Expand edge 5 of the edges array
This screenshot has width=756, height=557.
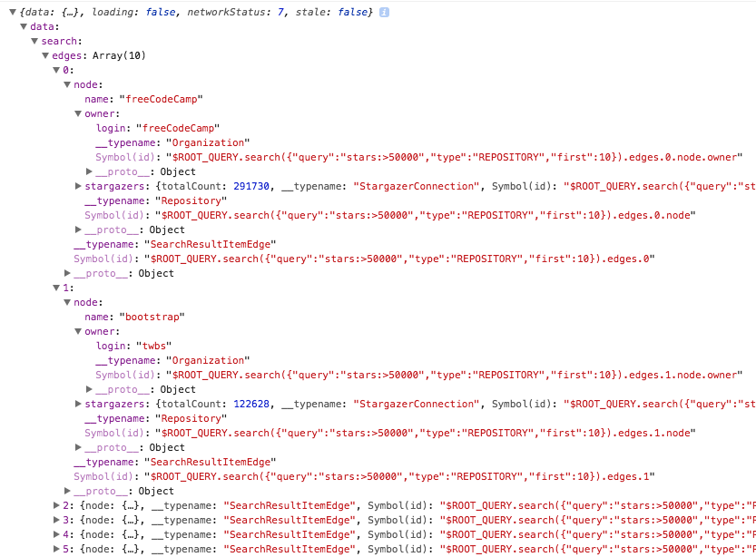coord(56,549)
